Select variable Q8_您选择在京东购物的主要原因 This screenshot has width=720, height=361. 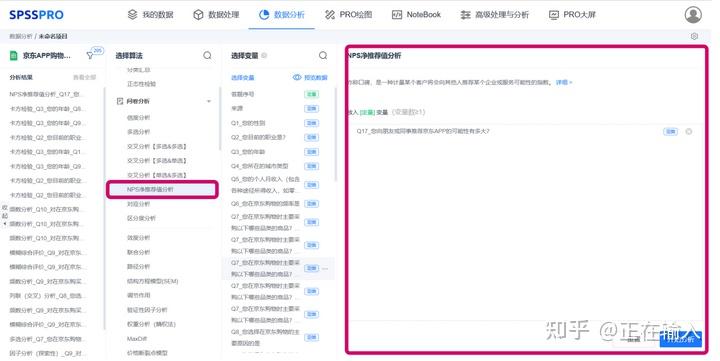[265, 337]
